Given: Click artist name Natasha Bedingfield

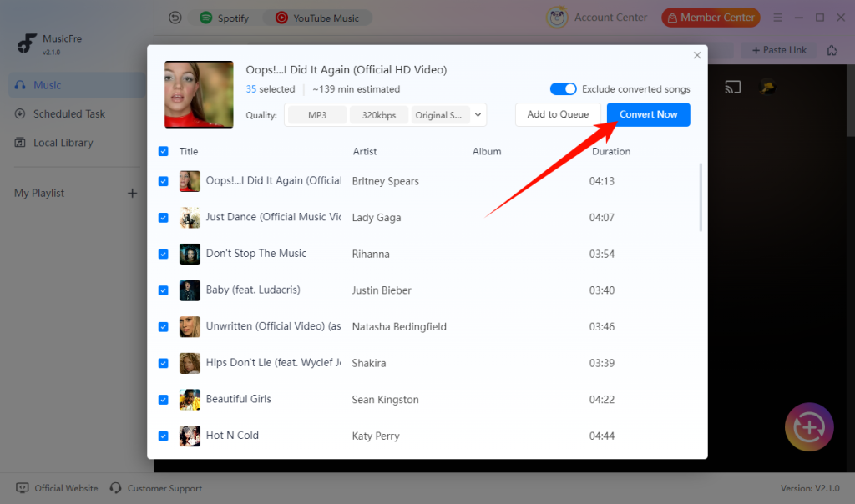Looking at the screenshot, I should 399,327.
